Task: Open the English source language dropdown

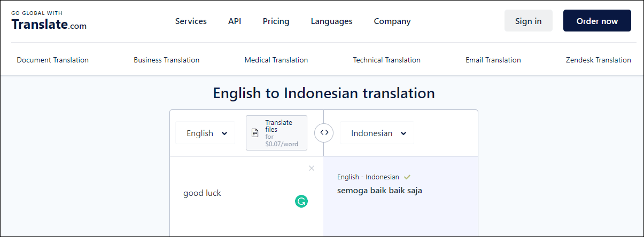Action: coord(205,133)
